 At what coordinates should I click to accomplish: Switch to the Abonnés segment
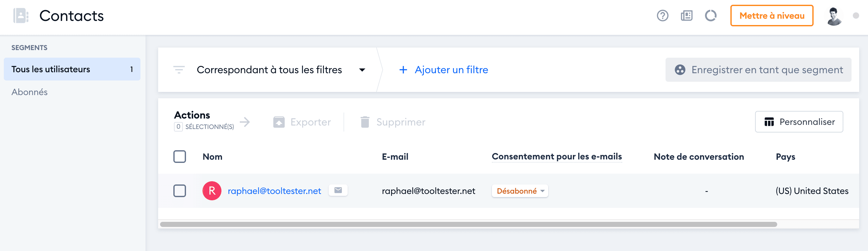point(30,92)
